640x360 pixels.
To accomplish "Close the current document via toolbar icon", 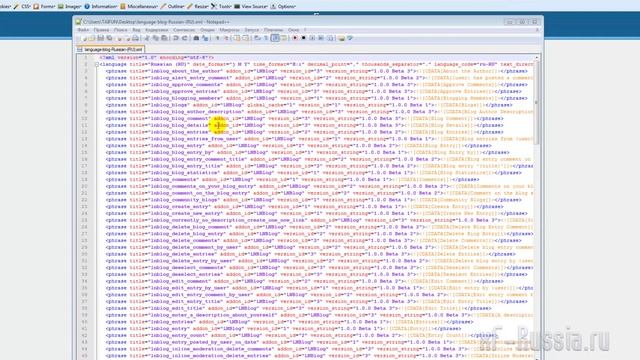I will click(119, 38).
